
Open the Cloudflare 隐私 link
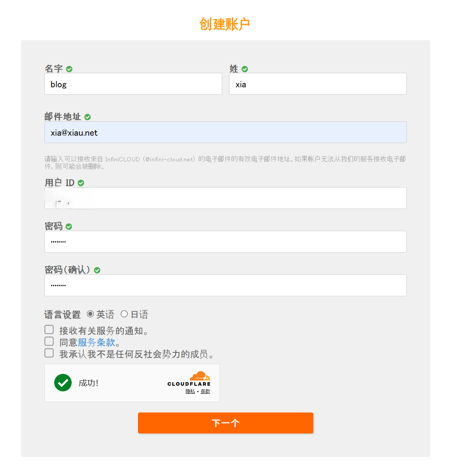point(190,391)
